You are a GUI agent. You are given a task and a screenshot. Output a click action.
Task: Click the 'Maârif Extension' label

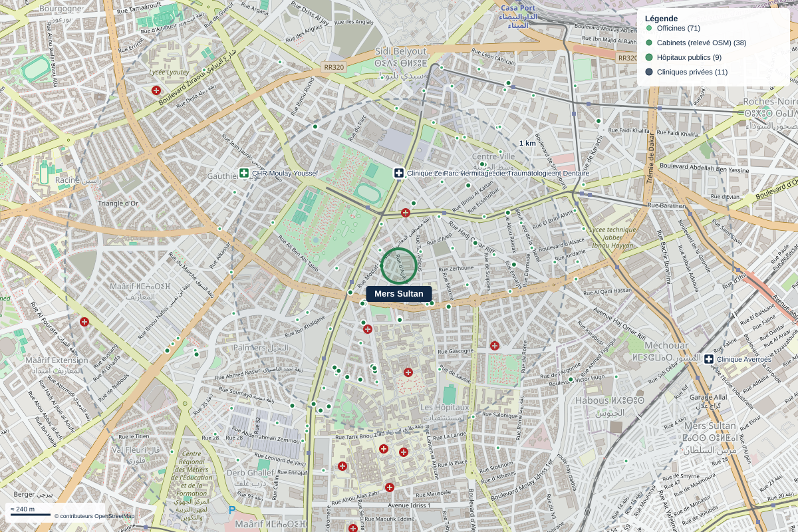coord(57,360)
